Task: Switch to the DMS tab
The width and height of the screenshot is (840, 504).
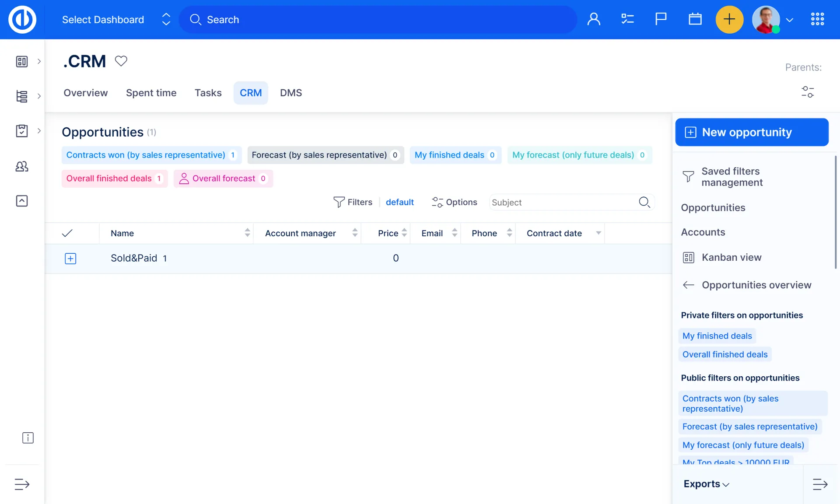Action: tap(291, 93)
